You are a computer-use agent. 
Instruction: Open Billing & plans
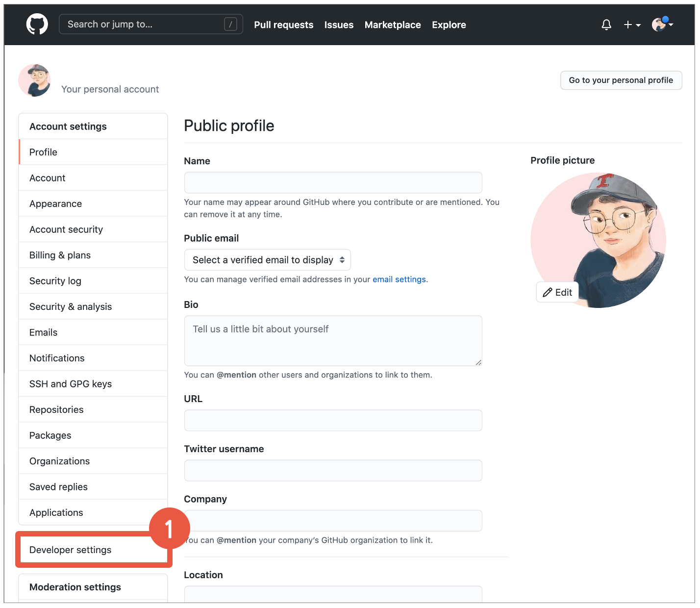click(93, 255)
